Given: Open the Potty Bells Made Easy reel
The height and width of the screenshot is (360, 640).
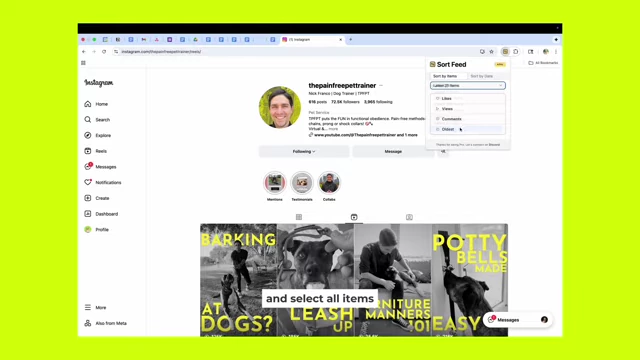Looking at the screenshot, I should [x=470, y=280].
